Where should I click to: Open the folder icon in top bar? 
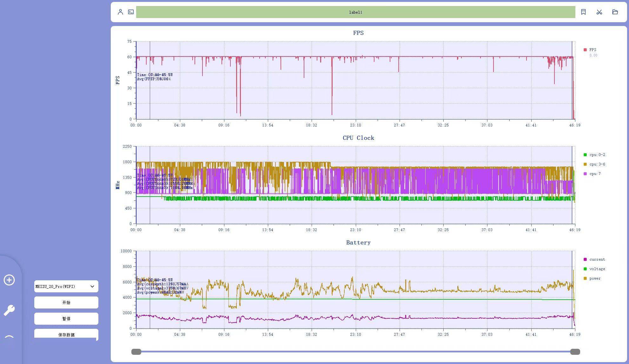pyautogui.click(x=615, y=12)
